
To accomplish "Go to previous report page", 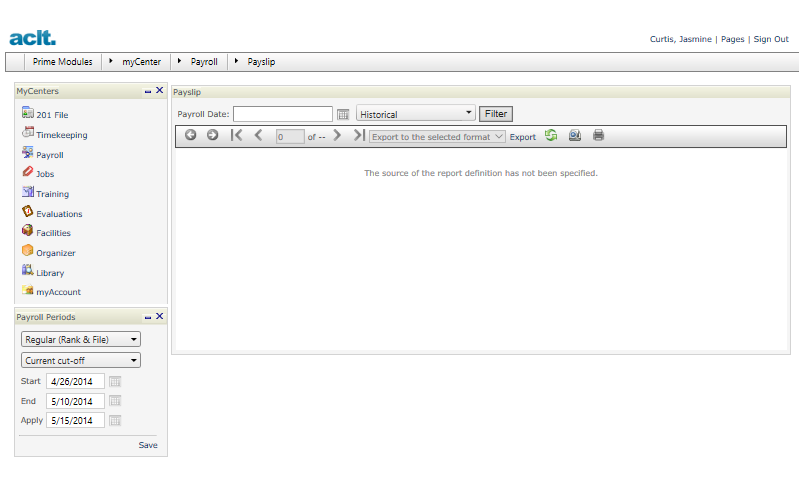I will [258, 135].
